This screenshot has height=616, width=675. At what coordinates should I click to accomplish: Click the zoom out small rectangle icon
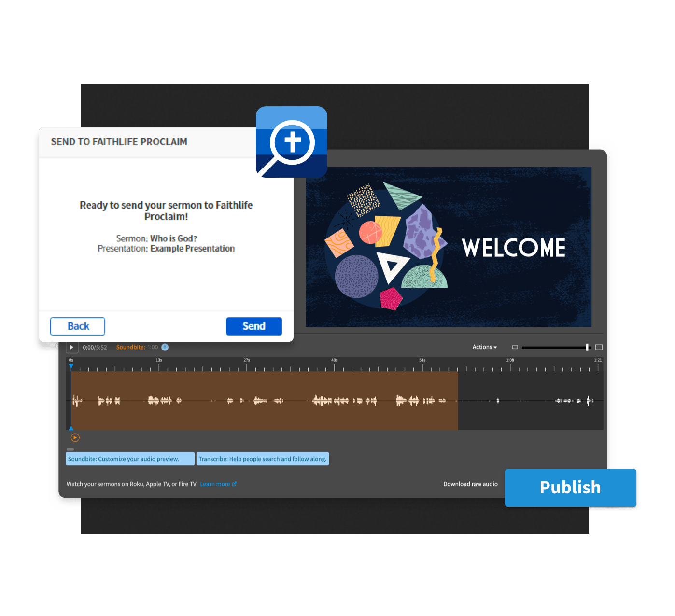click(x=515, y=347)
